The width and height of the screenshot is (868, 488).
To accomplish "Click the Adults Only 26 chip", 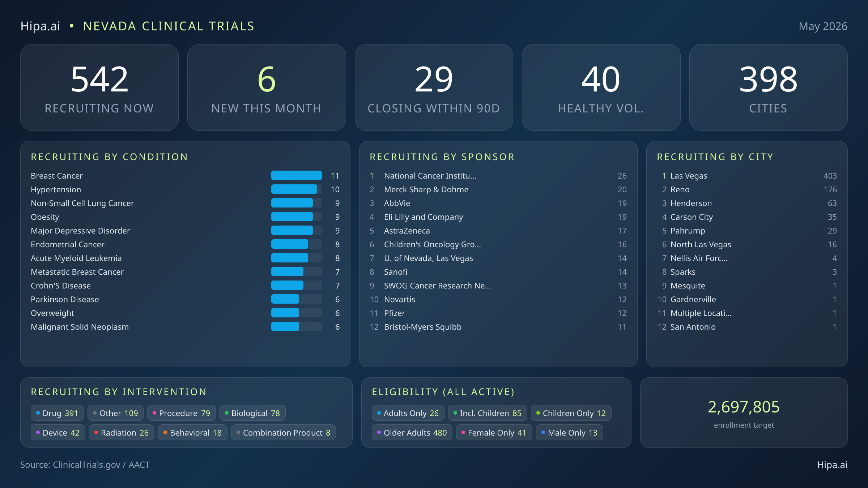I will click(x=408, y=413).
